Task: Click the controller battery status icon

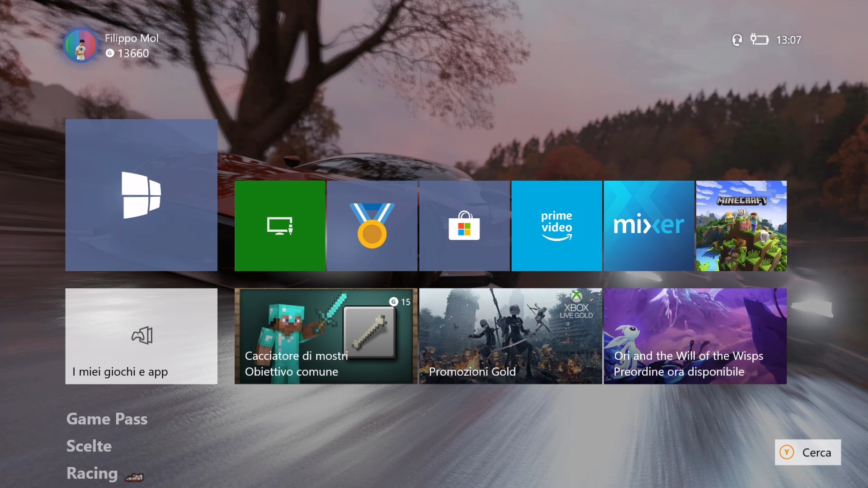Action: tap(759, 40)
